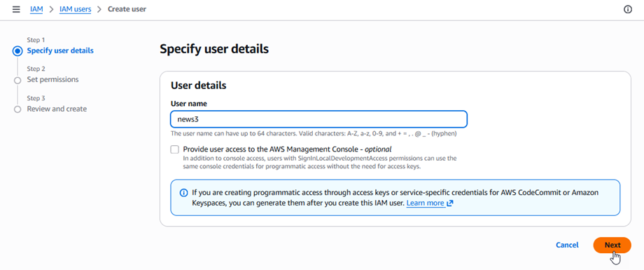Image resolution: width=644 pixels, height=270 pixels.
Task: Go to IAM users breadcrumb link
Action: [x=75, y=9]
